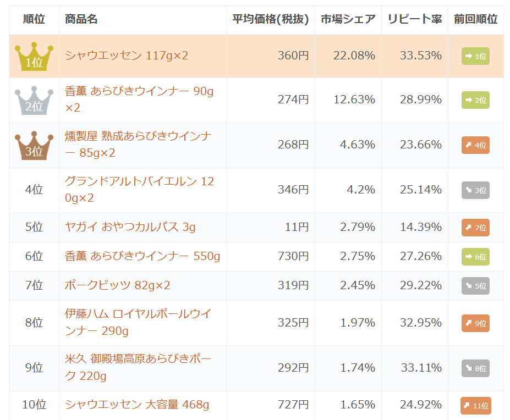Screen dimensions: 510x420
Task: Click the green ➡1位 previous-rank badge
Action: pyautogui.click(x=475, y=55)
